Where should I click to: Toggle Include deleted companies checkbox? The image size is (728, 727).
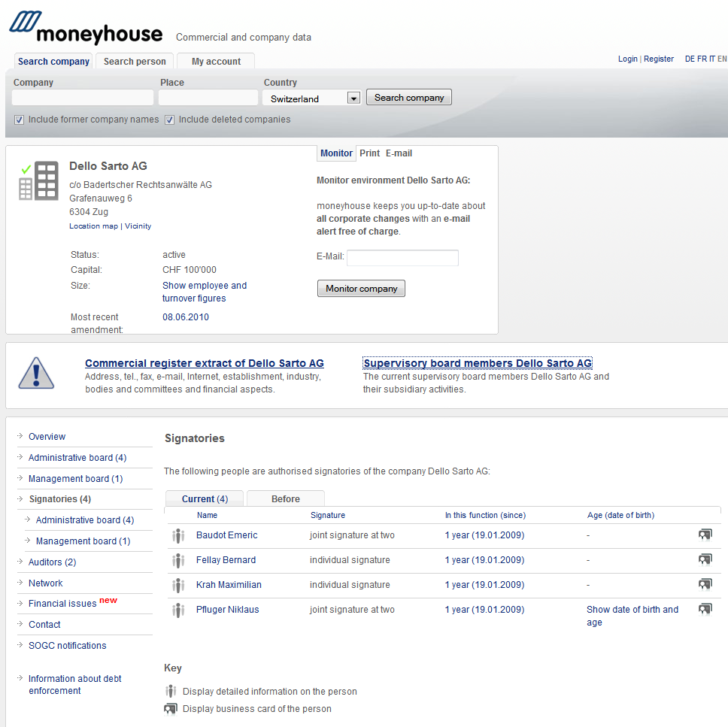tap(170, 120)
